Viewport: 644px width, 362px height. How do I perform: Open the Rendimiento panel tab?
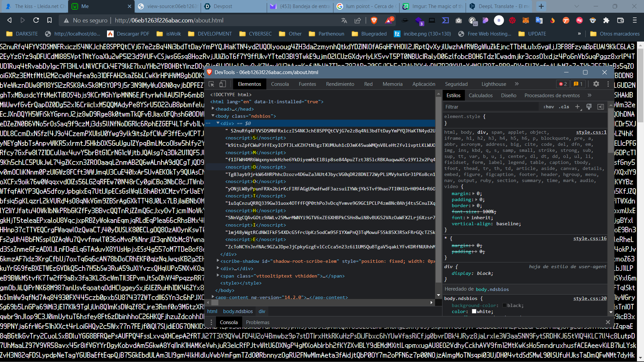pyautogui.click(x=340, y=84)
